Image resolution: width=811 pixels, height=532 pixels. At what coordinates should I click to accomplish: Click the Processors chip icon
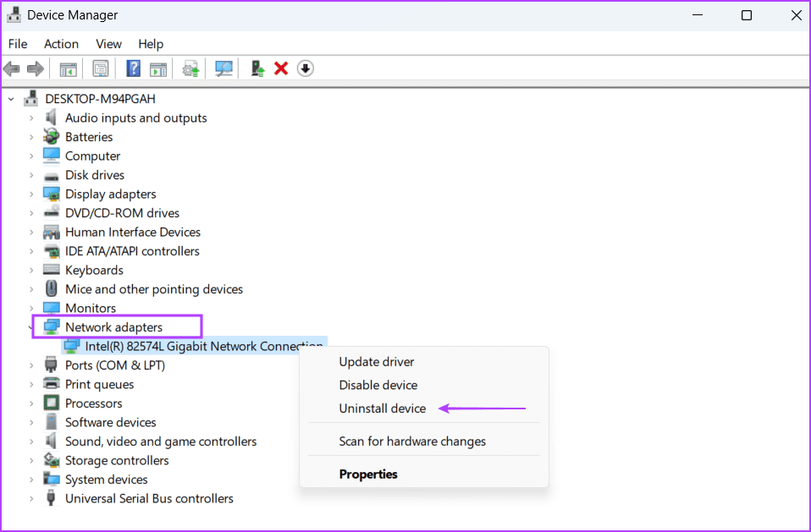pos(51,403)
